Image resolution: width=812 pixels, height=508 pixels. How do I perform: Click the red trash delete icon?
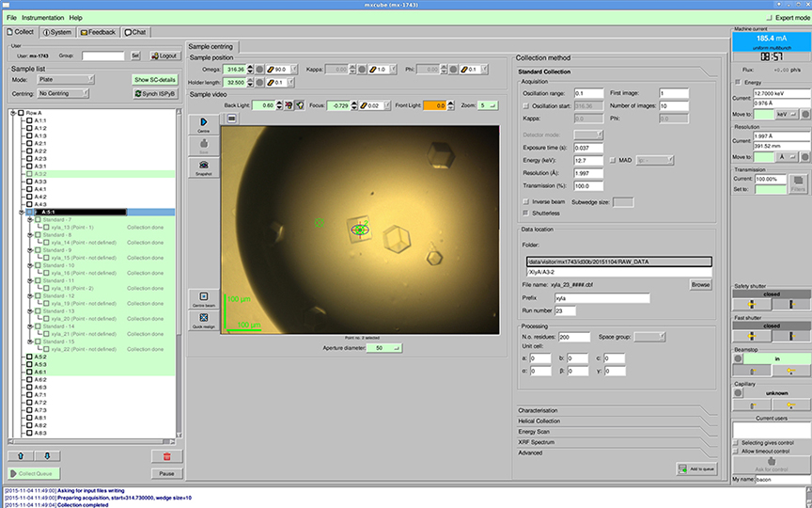point(165,456)
